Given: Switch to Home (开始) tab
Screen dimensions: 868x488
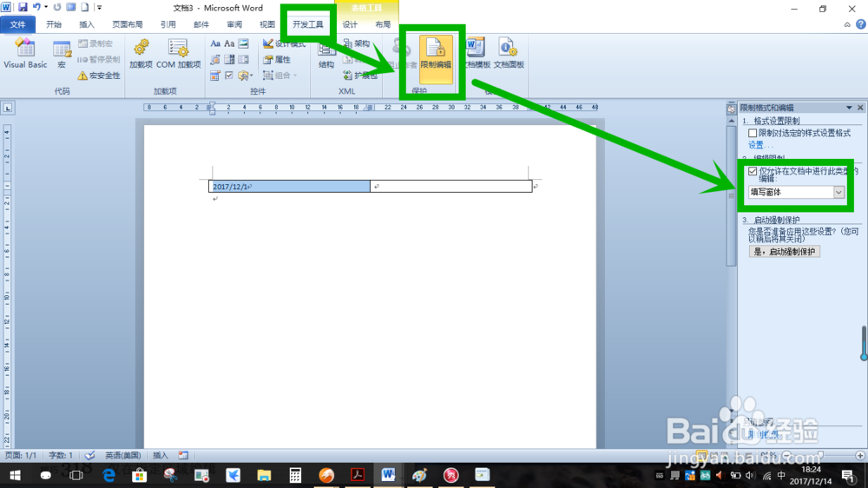Looking at the screenshot, I should coord(54,24).
